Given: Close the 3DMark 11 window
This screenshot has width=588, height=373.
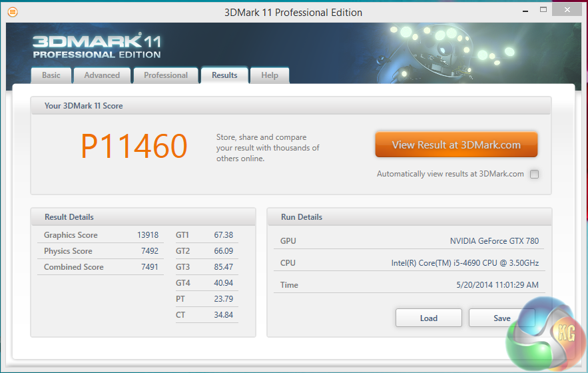Looking at the screenshot, I should click(x=567, y=10).
